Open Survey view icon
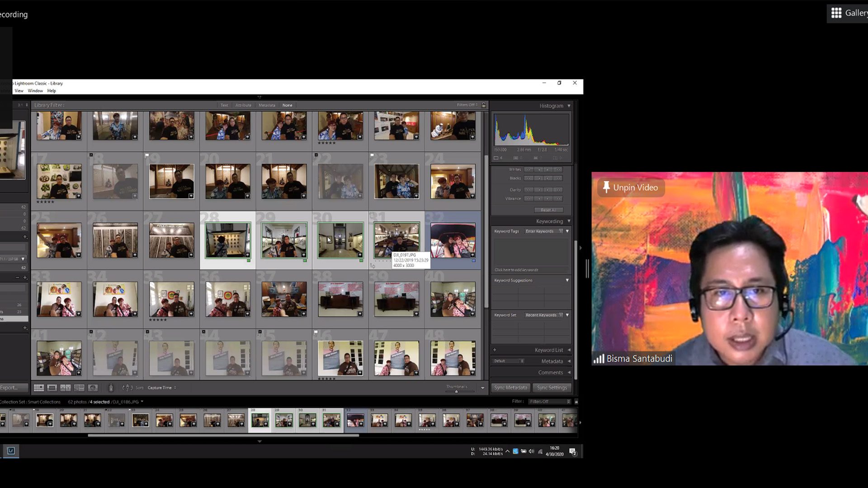 (x=79, y=388)
